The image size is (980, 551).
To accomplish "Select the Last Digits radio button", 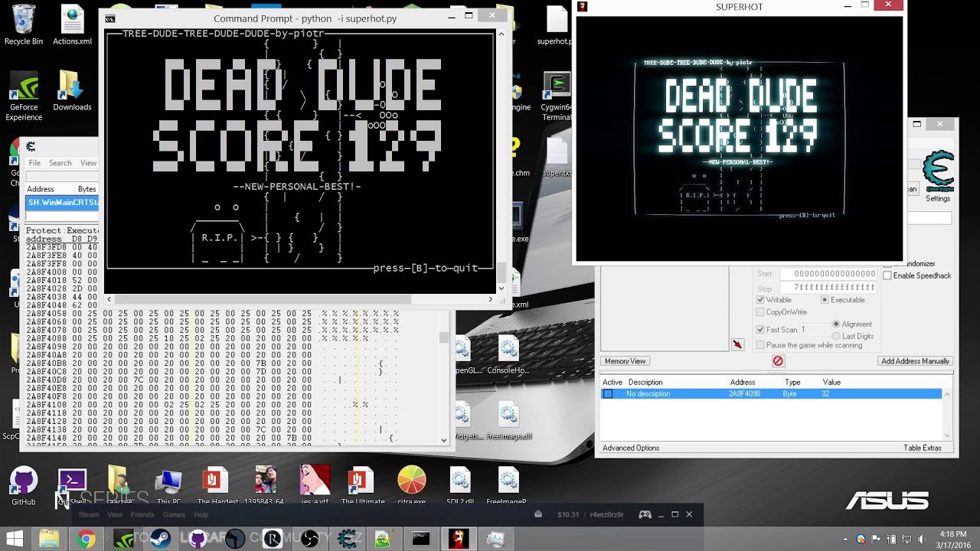I will [x=836, y=336].
